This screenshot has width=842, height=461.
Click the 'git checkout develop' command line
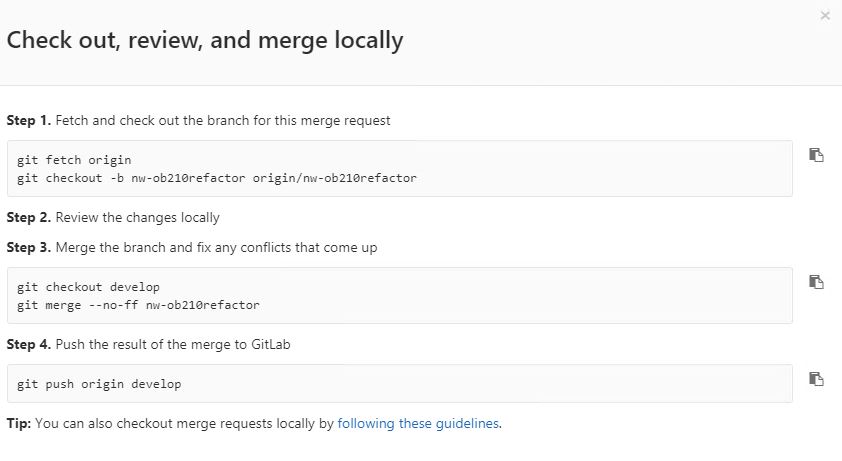pos(88,287)
